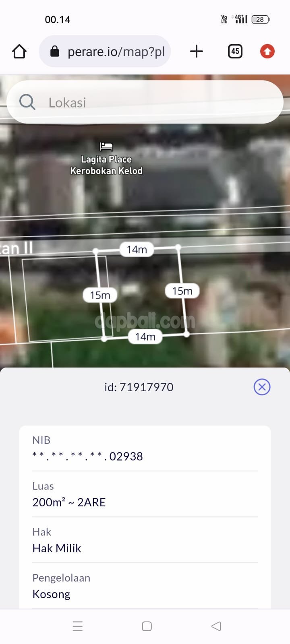
Task: Tap the perare.io address bar
Action: click(105, 52)
